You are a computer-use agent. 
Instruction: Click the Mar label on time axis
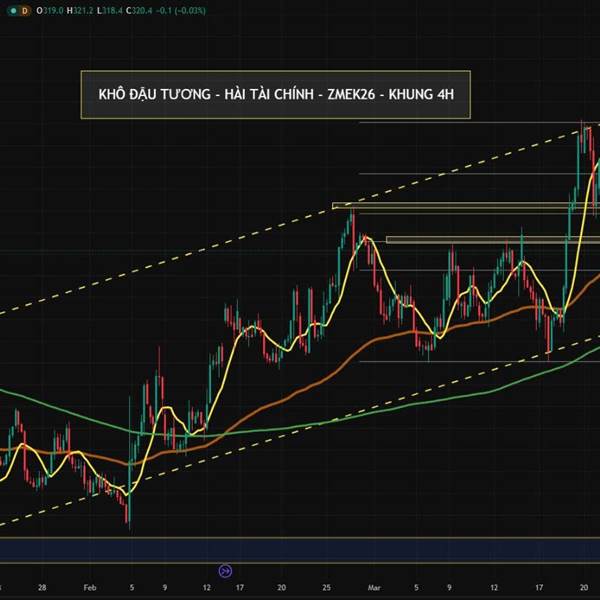[x=374, y=587]
